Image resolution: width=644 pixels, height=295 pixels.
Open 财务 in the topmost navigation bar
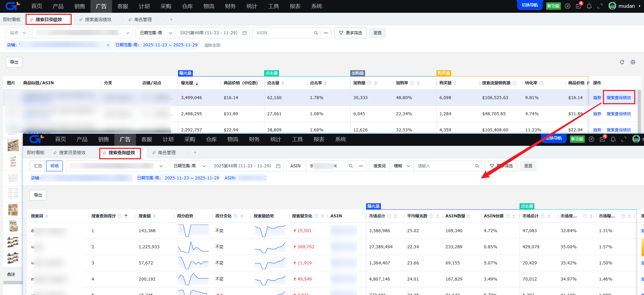point(230,6)
